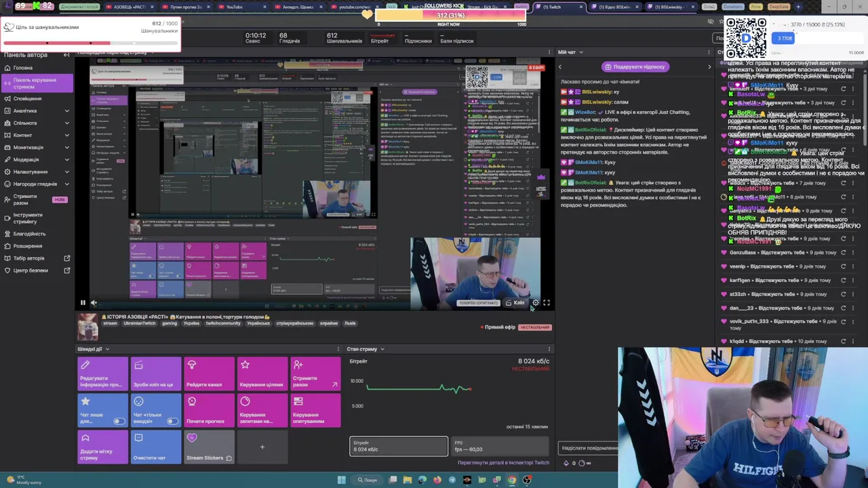Open the Керування опитуванням quick action
The width and height of the screenshot is (868, 488).
tap(315, 411)
